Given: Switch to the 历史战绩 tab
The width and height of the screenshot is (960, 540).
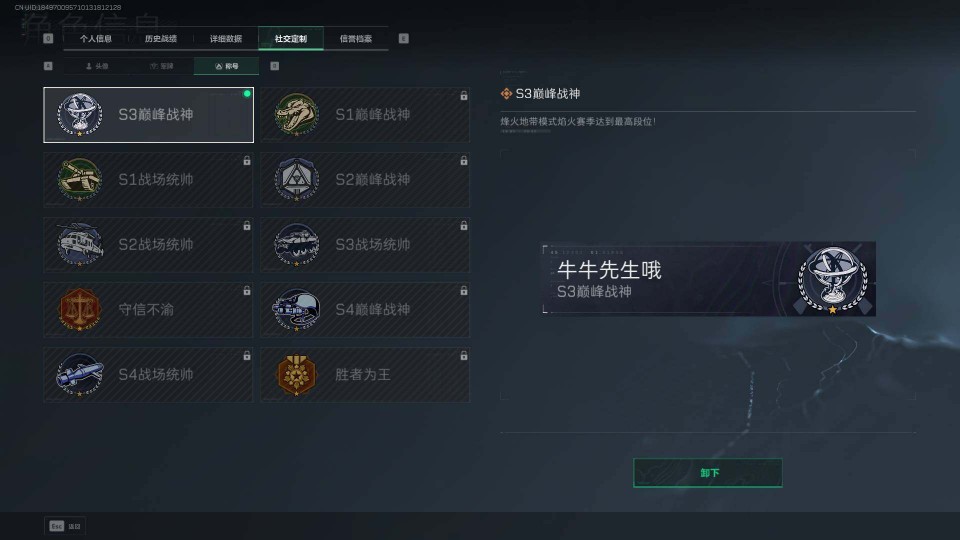Looking at the screenshot, I should pos(160,39).
